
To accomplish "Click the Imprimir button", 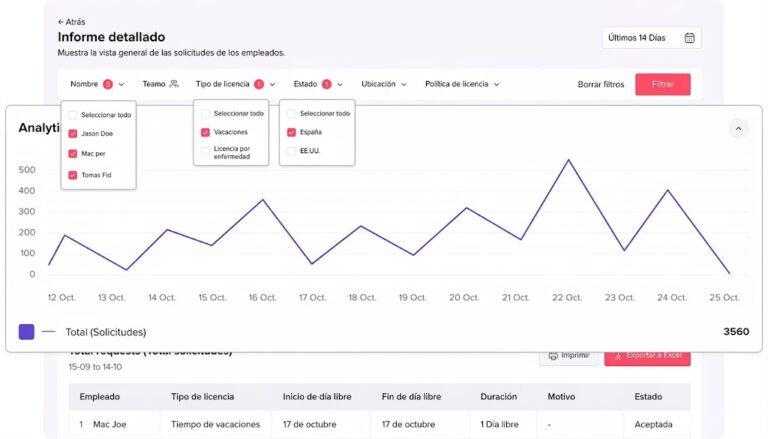I will click(x=569, y=357).
